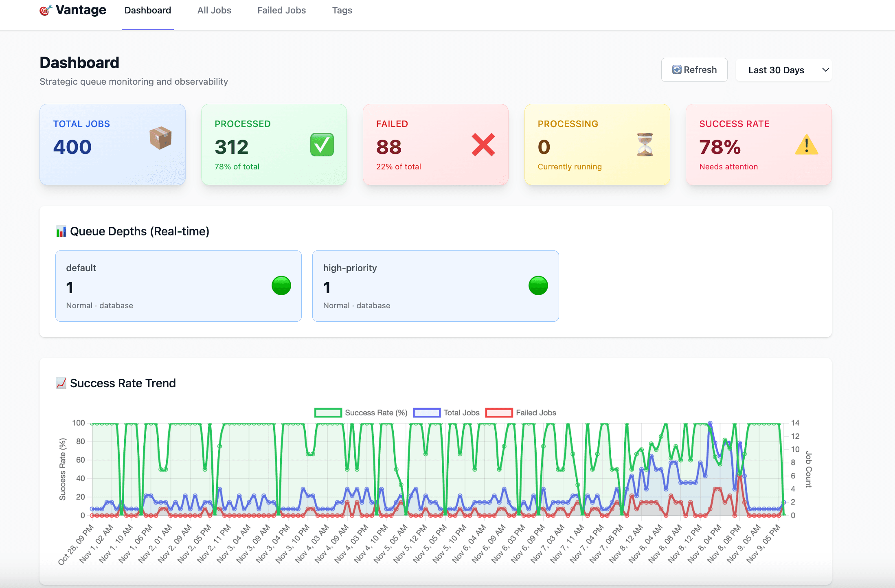Toggle the Total Jobs series in the legend
The height and width of the screenshot is (588, 895).
tap(461, 412)
